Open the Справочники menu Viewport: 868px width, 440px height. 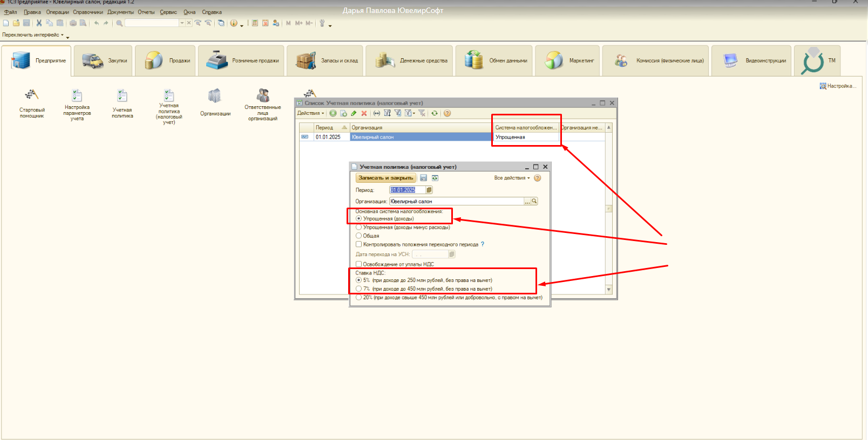[x=88, y=12]
